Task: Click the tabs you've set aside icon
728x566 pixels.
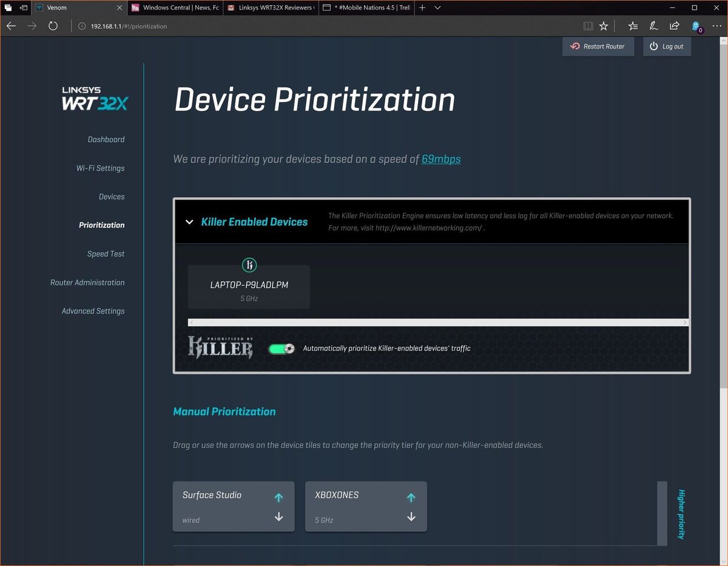Action: (x=8, y=8)
